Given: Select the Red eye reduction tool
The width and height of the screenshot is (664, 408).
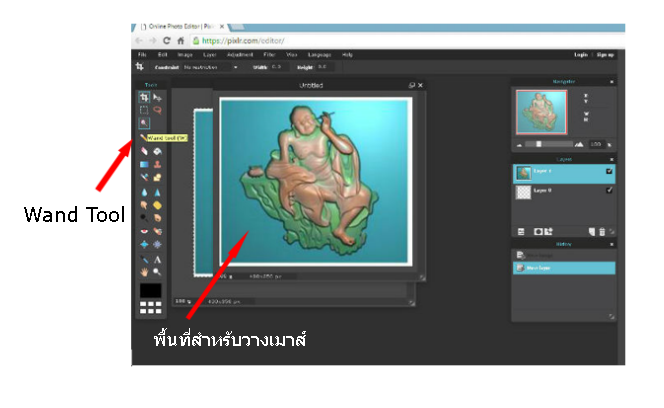Looking at the screenshot, I should [144, 231].
